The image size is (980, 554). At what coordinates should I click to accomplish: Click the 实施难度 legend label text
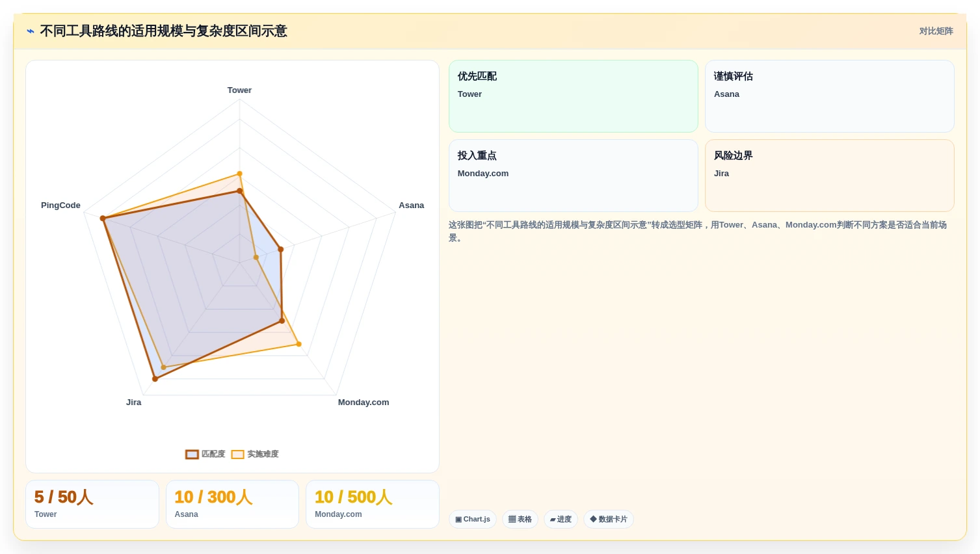[263, 454]
